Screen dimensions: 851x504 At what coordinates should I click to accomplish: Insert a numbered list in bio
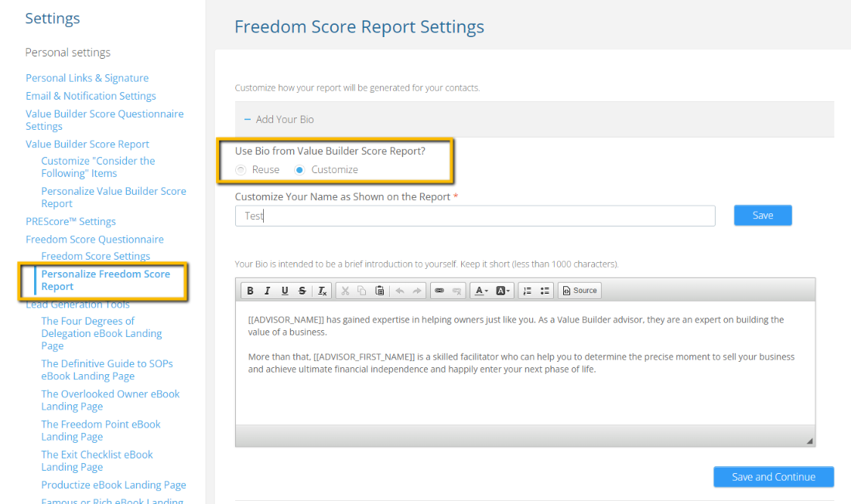(x=527, y=291)
